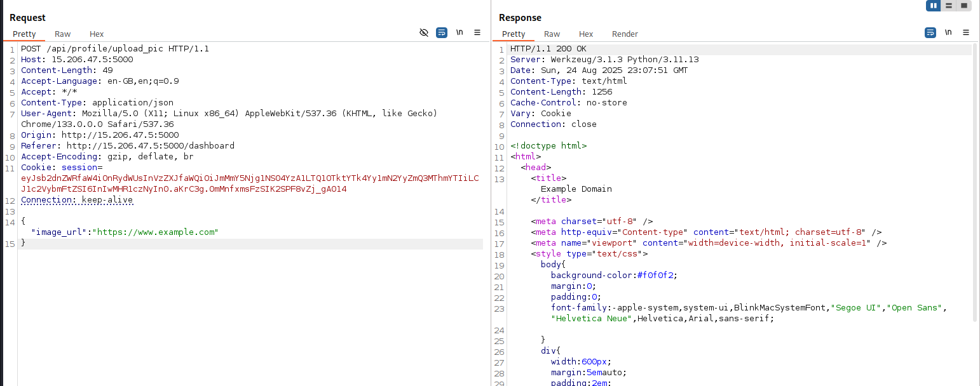
Task: Click the image_url value https://www.example.com
Action: (x=156, y=232)
